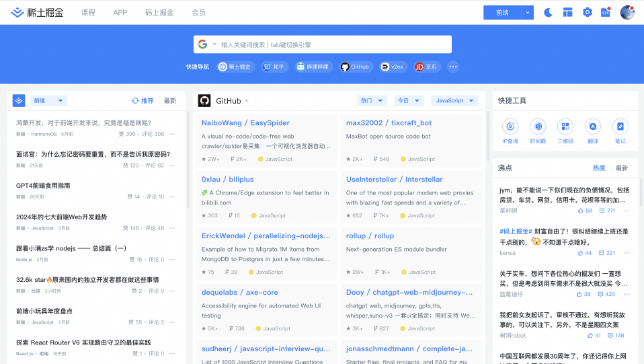This screenshot has width=644, height=364.
Task: Open the APP menu item
Action: [x=120, y=12]
